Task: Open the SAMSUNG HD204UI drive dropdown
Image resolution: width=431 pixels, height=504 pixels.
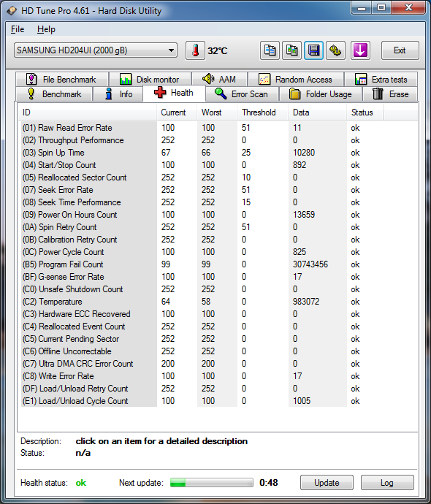Action: tap(96, 50)
